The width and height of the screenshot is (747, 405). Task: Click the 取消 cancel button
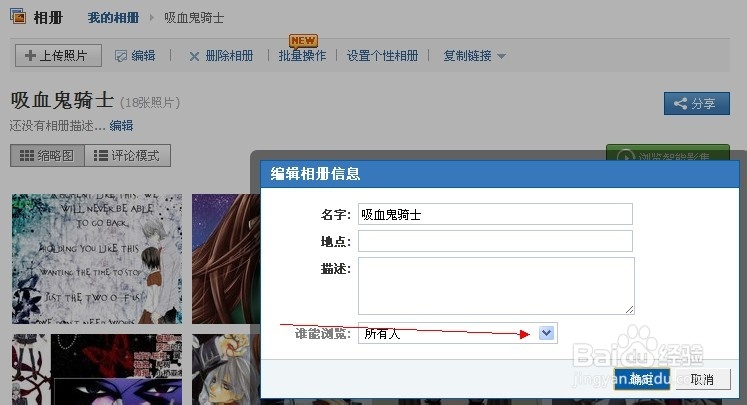pos(703,379)
